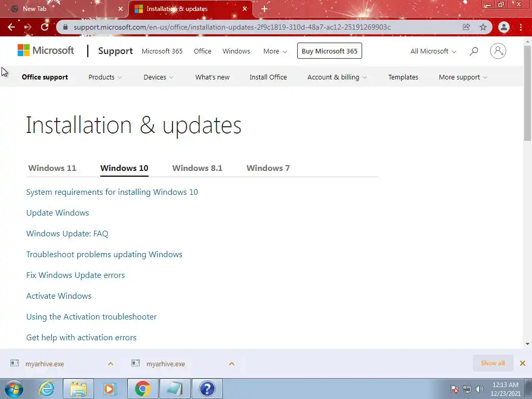Select the Windows 10 tab
The height and width of the screenshot is (399, 532).
[x=124, y=168]
